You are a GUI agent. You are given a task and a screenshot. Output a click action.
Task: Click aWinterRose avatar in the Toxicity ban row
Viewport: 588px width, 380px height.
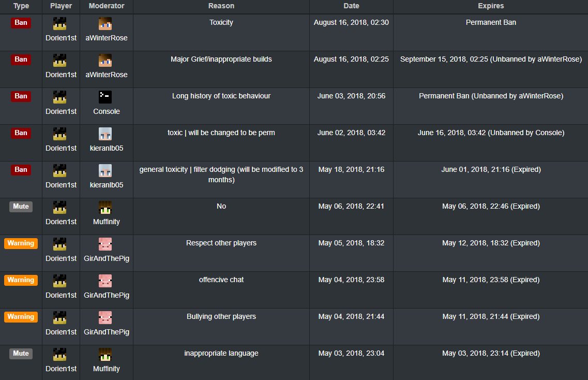pyautogui.click(x=105, y=24)
